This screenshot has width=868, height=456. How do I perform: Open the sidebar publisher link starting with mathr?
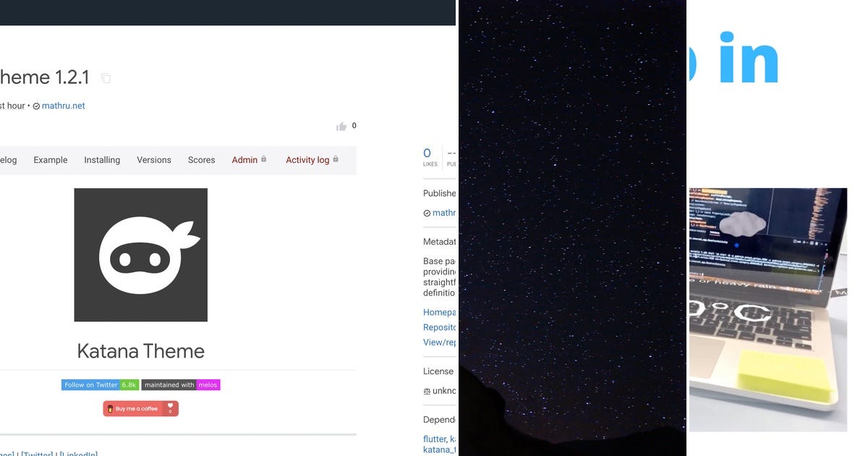[444, 213]
